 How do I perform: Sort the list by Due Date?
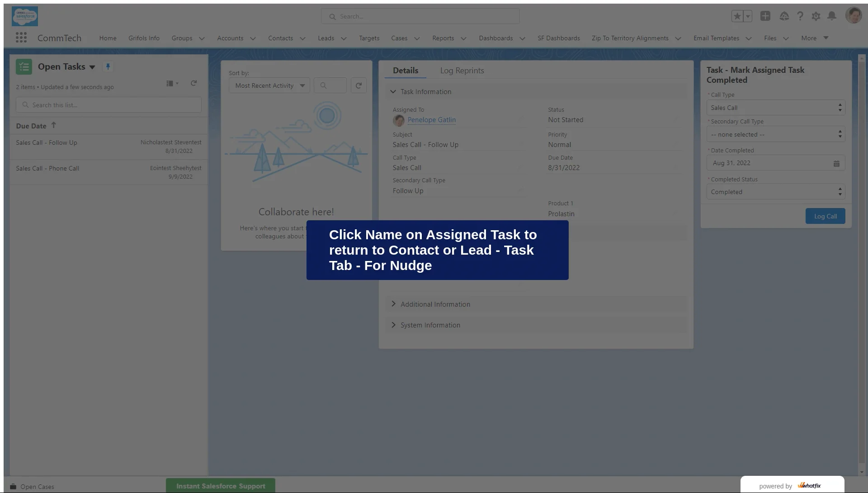tap(36, 126)
